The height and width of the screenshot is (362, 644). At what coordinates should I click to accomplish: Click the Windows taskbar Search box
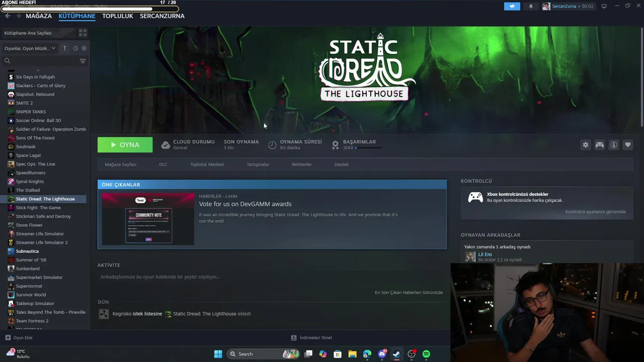(264, 354)
